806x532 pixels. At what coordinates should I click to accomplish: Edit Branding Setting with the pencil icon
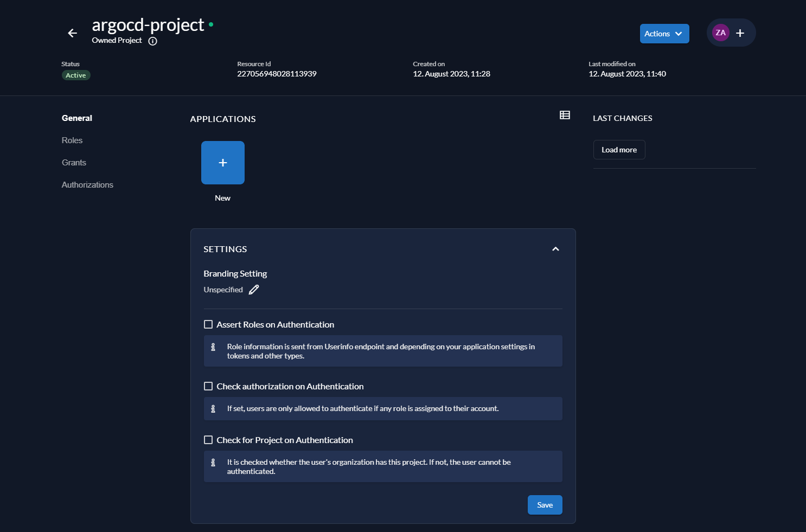[253, 290]
